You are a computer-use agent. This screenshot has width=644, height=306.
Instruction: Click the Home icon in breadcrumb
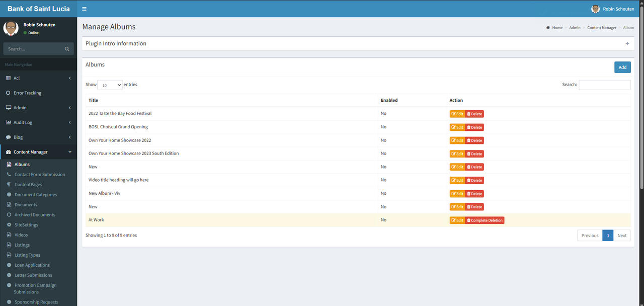[548, 28]
